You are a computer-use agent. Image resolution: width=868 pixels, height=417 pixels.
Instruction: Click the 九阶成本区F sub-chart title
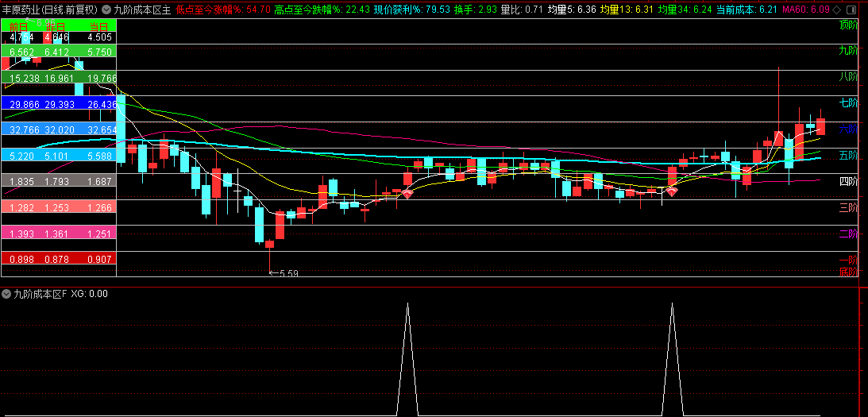[41, 294]
